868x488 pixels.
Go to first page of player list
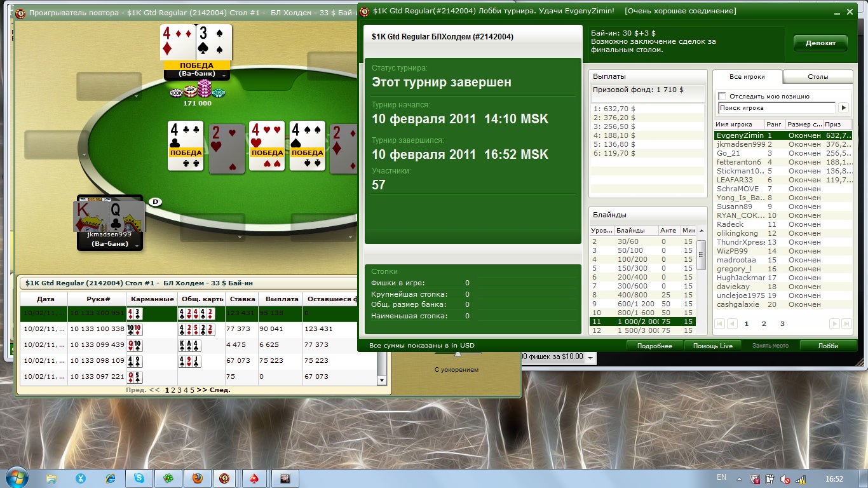[719, 323]
